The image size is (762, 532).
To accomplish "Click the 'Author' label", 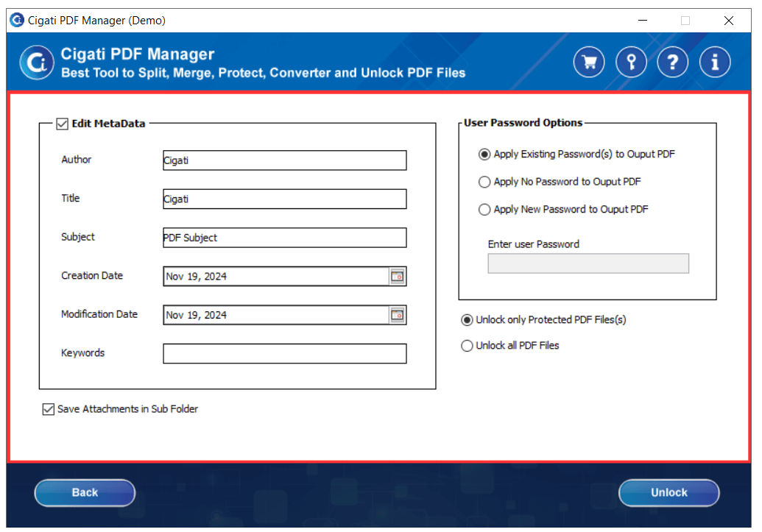I will tap(77, 160).
